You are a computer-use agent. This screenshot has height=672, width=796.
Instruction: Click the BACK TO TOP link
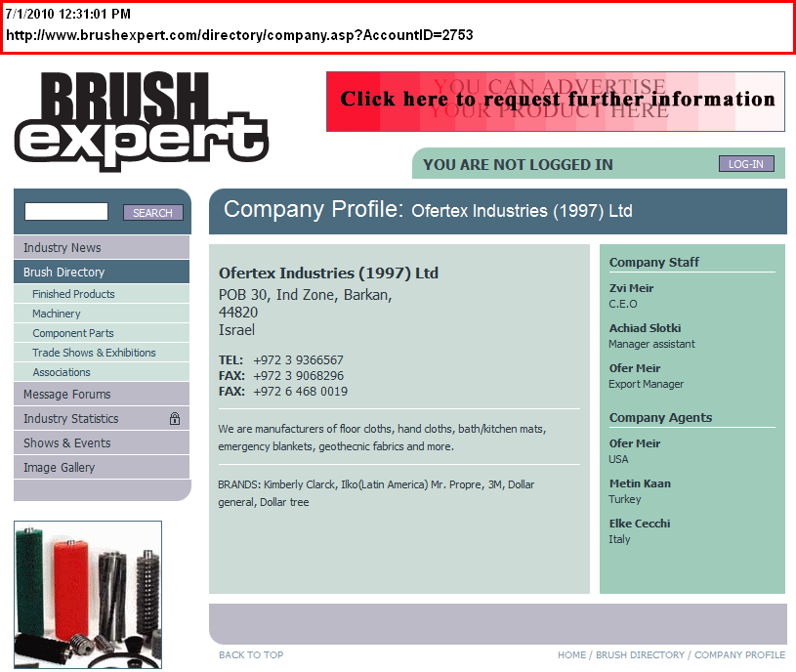[x=251, y=655]
